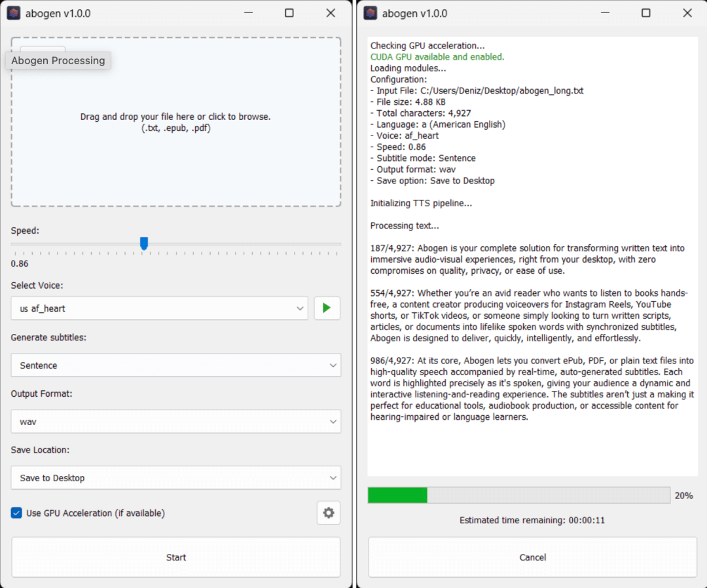
Task: Open the Select Voice dropdown
Action: [159, 308]
